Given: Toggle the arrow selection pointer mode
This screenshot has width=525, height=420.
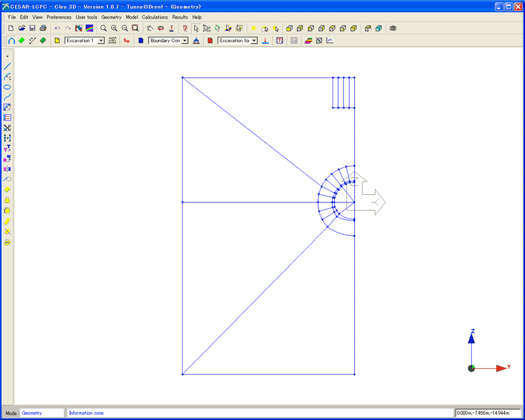Looking at the screenshot, I should (x=196, y=28).
